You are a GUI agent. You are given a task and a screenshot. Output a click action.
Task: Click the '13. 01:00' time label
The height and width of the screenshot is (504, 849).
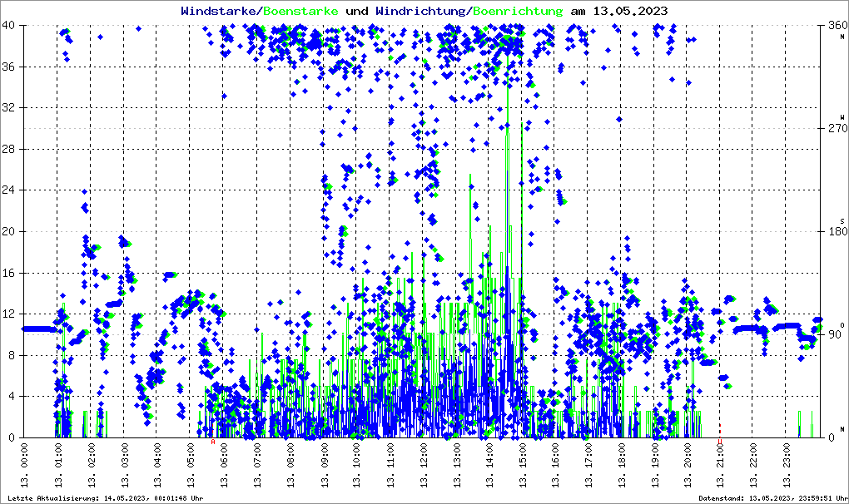pos(58,465)
